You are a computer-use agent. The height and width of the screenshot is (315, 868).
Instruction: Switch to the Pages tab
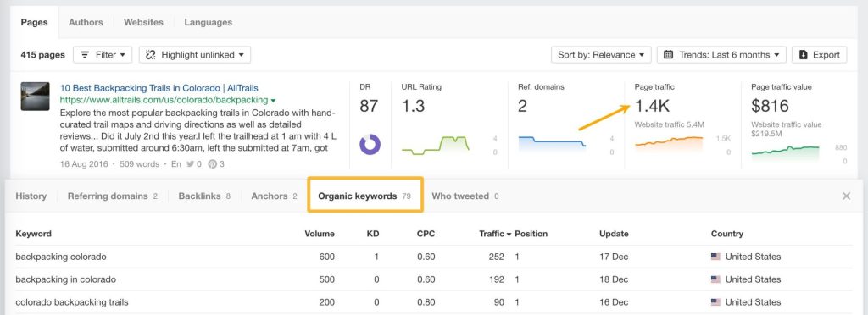click(x=34, y=23)
